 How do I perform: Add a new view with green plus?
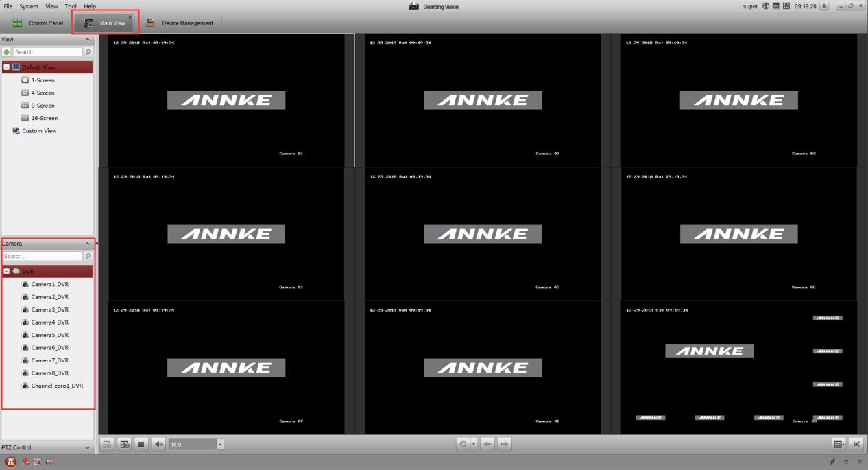(6, 52)
